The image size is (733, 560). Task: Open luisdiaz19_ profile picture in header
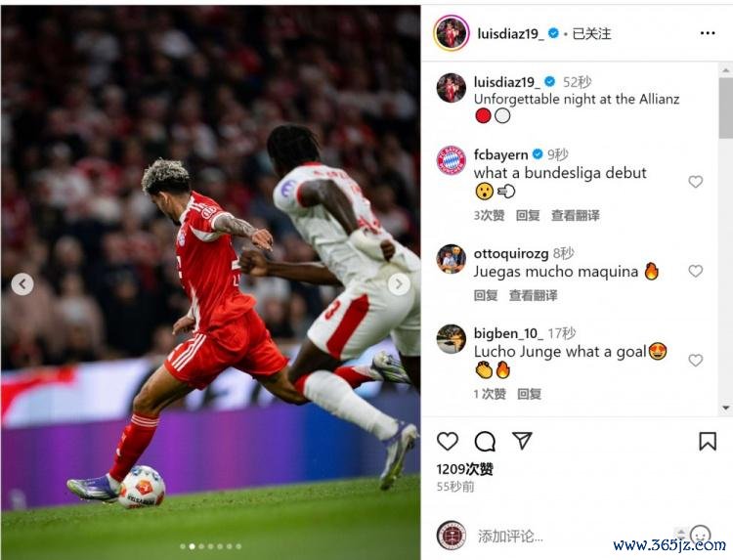(452, 33)
